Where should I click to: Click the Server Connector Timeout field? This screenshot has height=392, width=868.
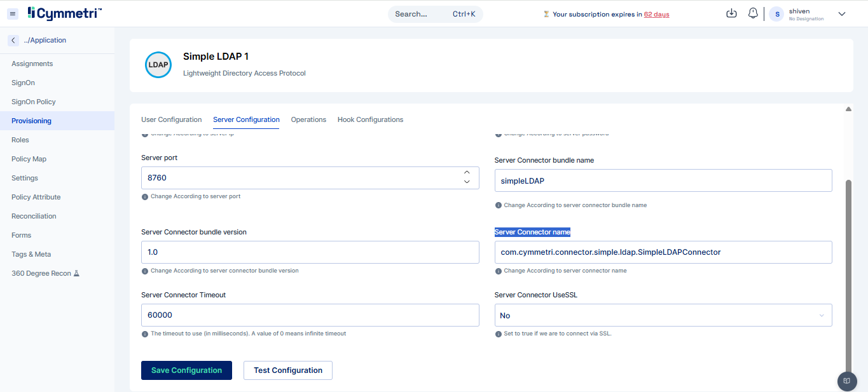310,315
